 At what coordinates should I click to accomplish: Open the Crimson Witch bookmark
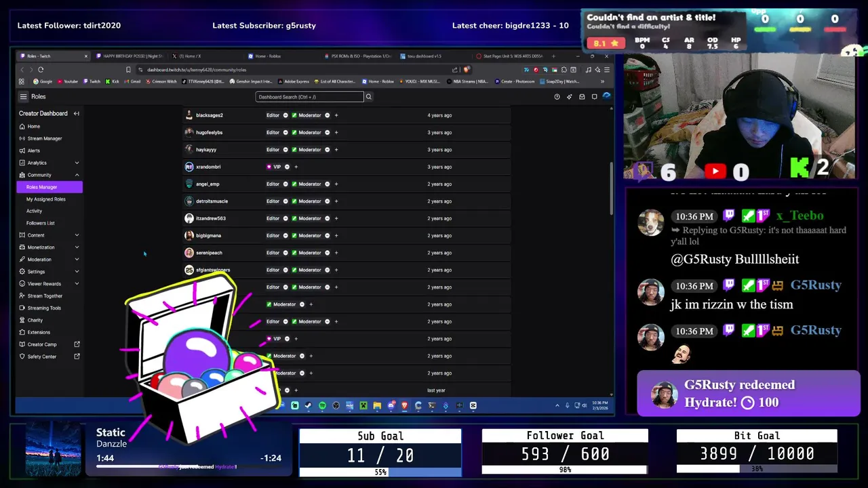pyautogui.click(x=161, y=81)
